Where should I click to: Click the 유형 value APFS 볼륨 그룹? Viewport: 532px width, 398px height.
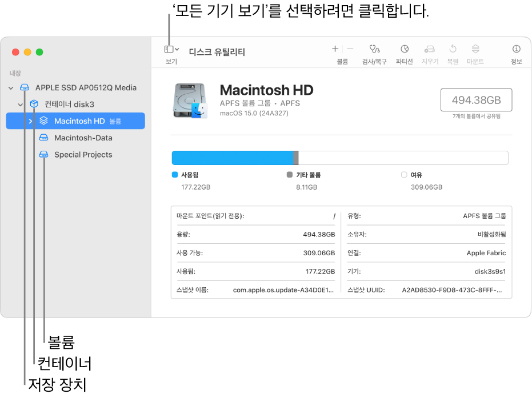click(x=485, y=216)
